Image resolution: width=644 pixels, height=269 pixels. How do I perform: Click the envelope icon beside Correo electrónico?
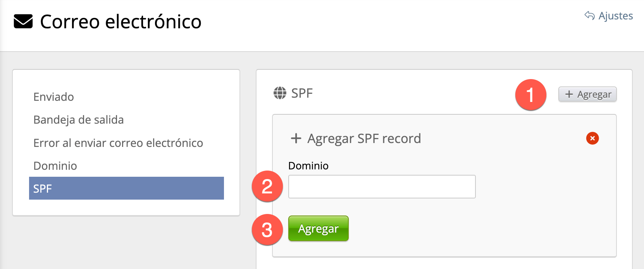point(23,22)
